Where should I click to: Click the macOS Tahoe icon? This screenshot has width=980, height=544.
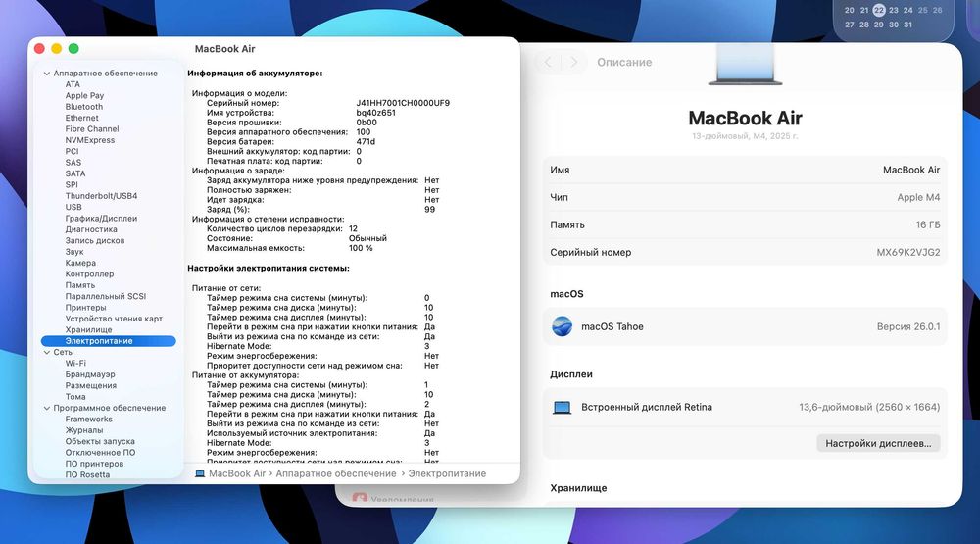click(x=562, y=326)
